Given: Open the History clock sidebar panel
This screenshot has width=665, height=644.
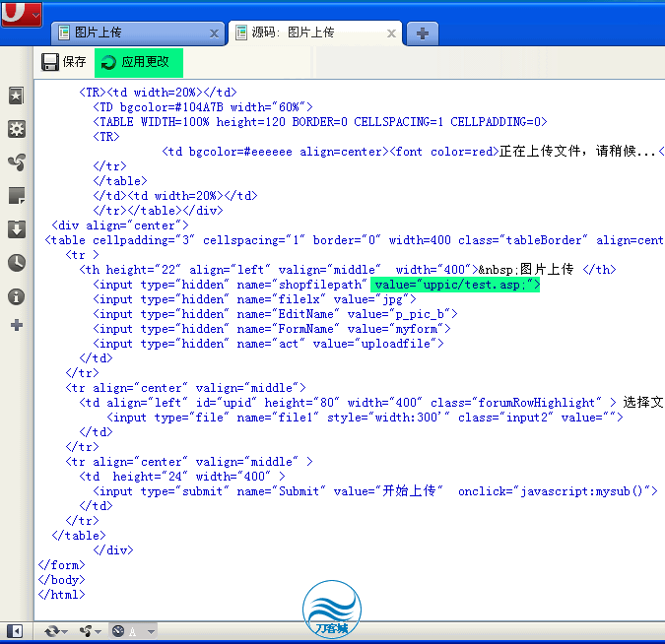Looking at the screenshot, I should pos(17,263).
